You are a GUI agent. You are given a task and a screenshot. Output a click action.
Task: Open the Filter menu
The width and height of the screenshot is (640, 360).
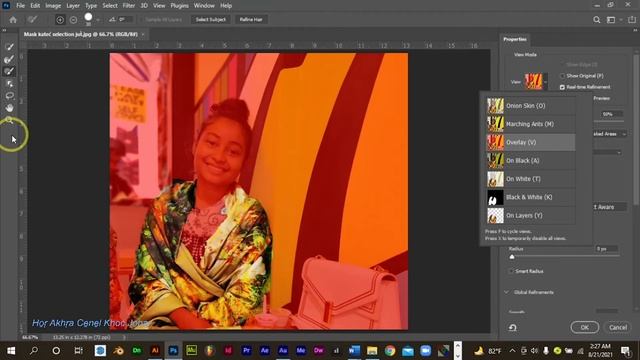pos(129,6)
